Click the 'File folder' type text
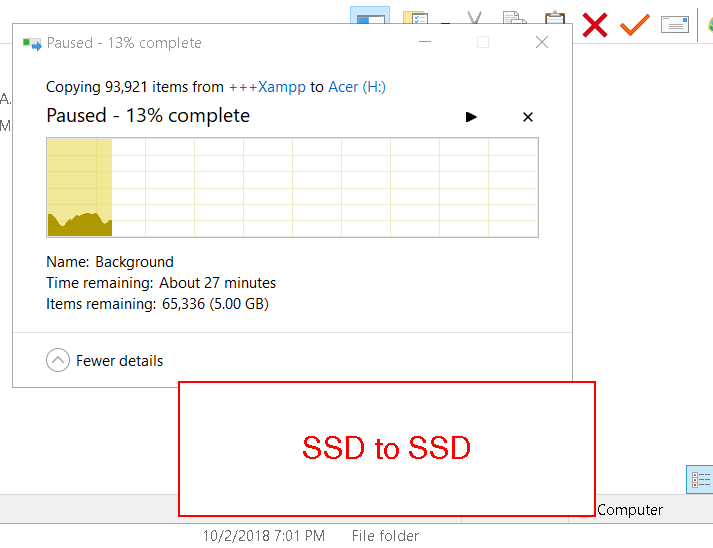The image size is (713, 548). pyautogui.click(x=385, y=536)
